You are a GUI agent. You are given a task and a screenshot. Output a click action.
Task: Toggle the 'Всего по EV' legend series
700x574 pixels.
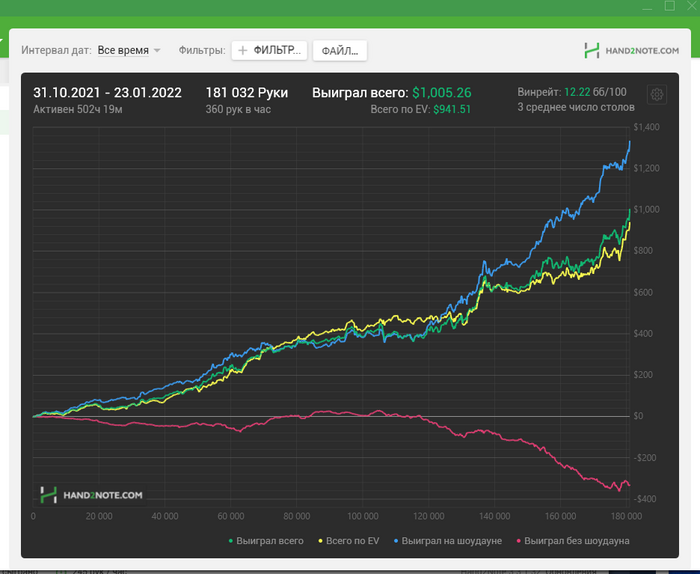(349, 541)
